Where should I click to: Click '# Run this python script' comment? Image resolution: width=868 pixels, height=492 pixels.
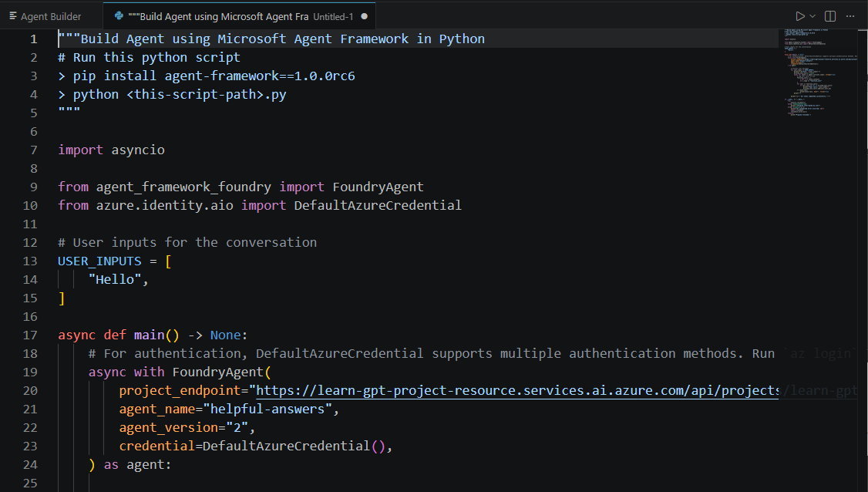point(149,58)
